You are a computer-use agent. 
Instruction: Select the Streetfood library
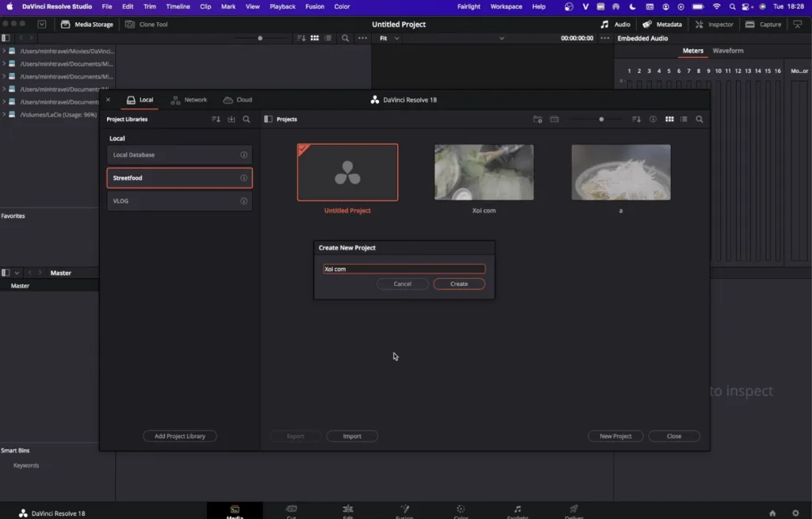(179, 178)
